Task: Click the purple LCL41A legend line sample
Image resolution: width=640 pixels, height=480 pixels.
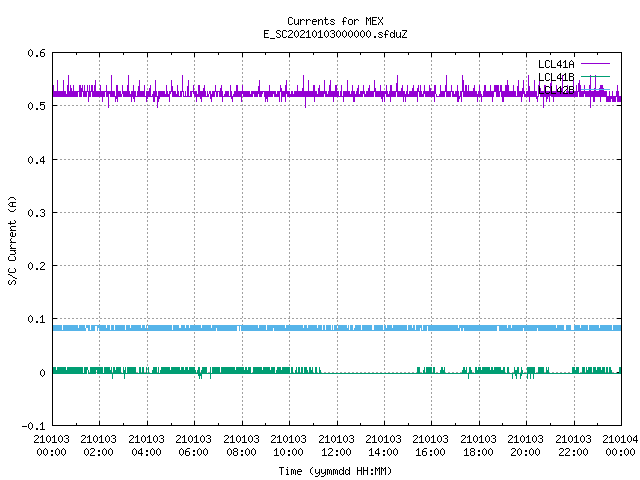Action: click(595, 64)
